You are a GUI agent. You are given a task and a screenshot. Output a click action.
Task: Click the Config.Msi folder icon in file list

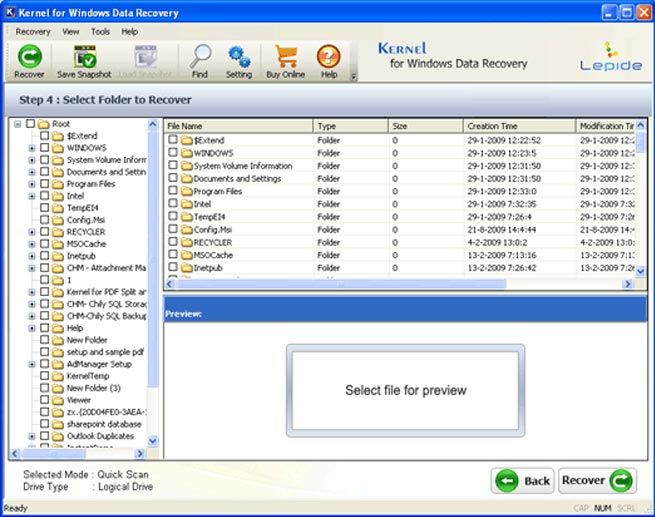coord(187,230)
